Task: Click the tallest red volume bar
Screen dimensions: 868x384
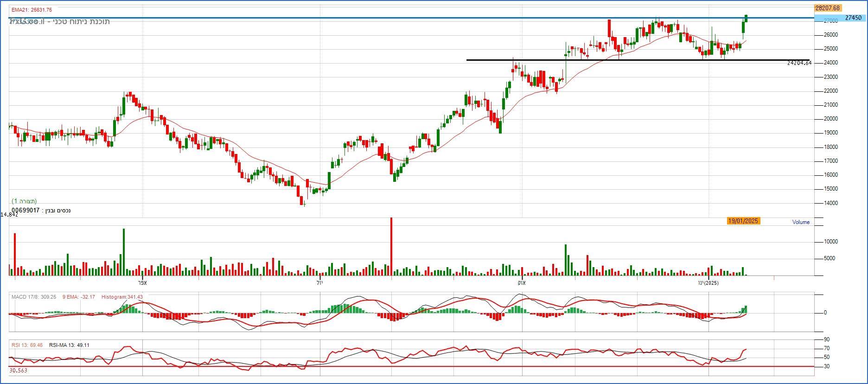Action: (x=391, y=246)
